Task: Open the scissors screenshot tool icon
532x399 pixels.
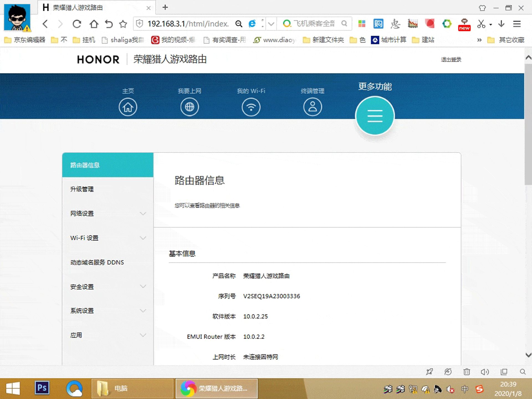Action: point(481,24)
